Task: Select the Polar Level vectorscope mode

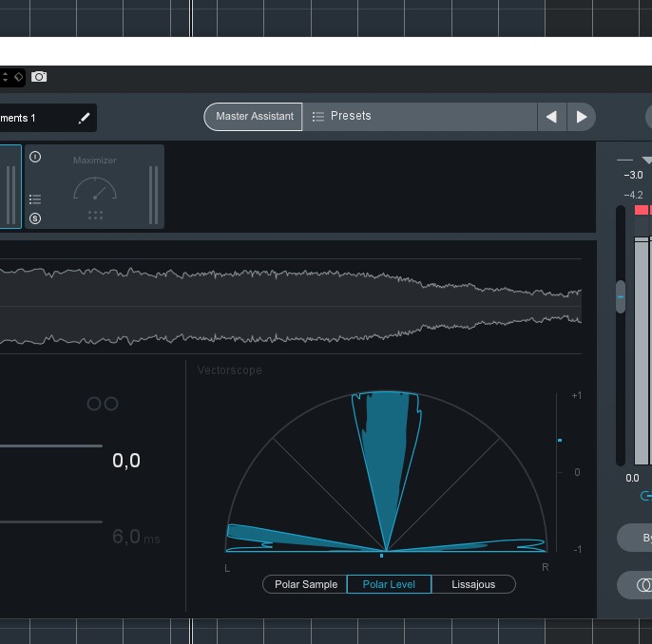Action: pyautogui.click(x=389, y=584)
